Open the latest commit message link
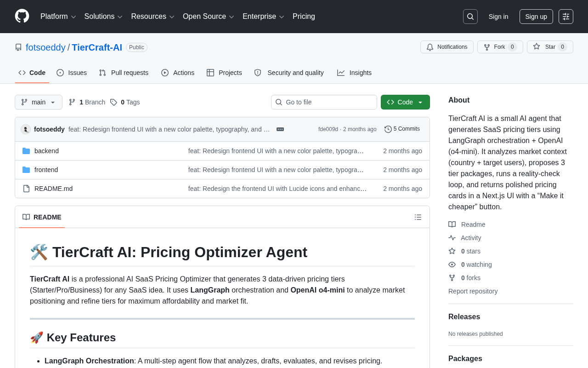The image size is (588, 368). pyautogui.click(x=169, y=129)
